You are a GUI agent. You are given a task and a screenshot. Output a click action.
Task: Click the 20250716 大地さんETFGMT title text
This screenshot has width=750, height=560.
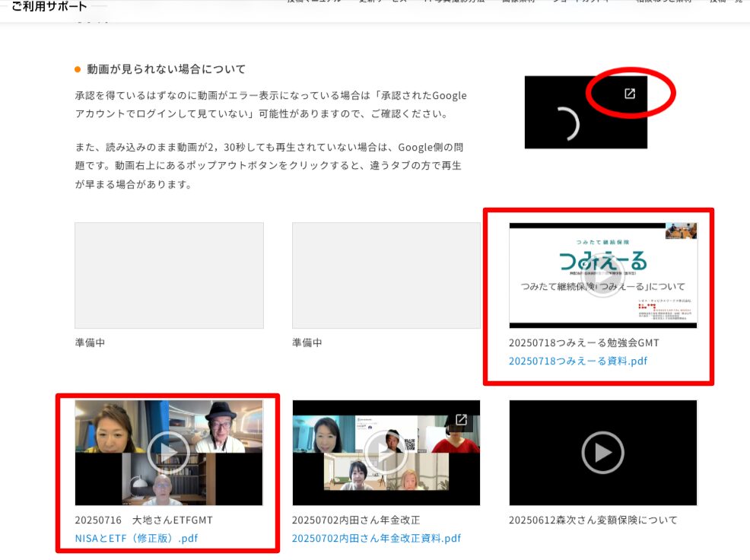tap(144, 520)
